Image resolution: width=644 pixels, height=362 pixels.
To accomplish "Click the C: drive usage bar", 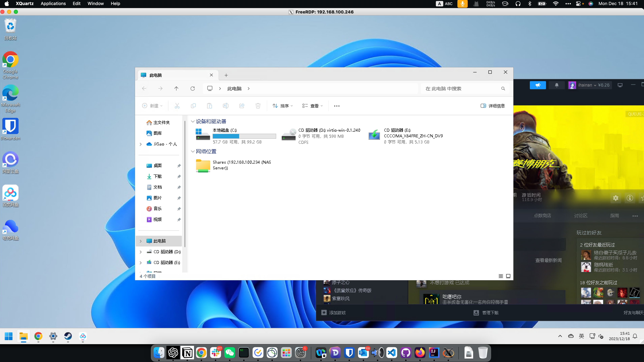I will (x=244, y=136).
